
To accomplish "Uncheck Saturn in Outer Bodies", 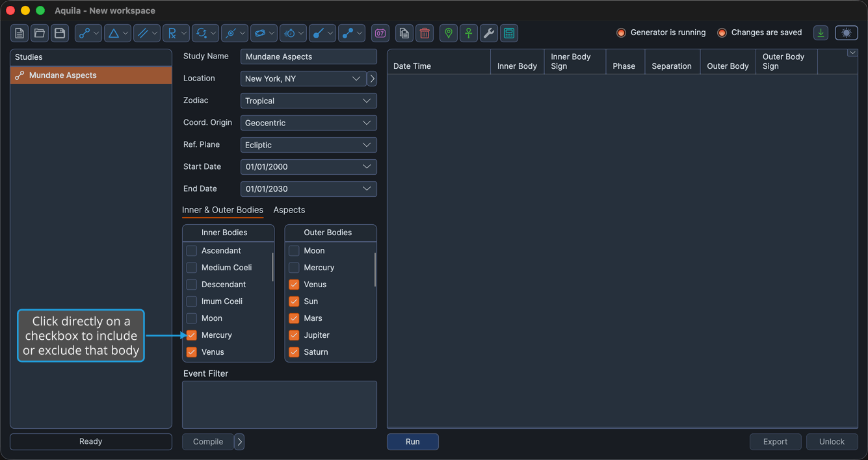I will (294, 352).
